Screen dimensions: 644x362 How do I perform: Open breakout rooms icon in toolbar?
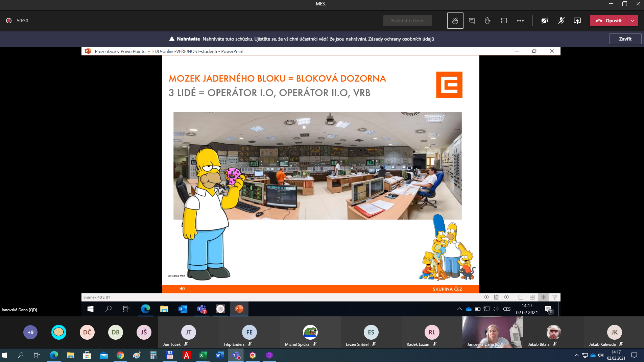coord(504,21)
